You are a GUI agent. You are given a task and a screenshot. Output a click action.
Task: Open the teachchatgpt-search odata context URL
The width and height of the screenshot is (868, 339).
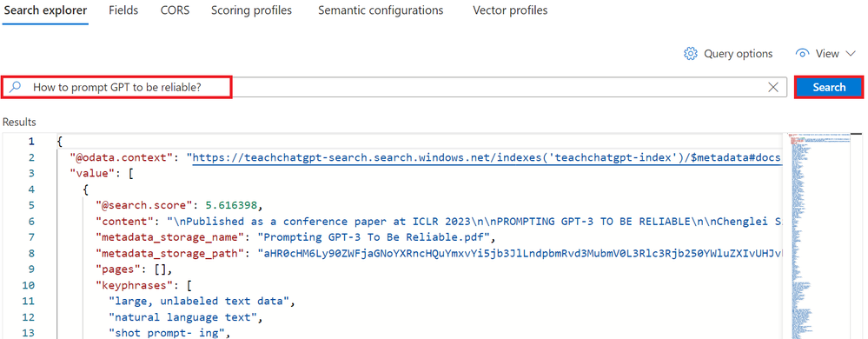pyautogui.click(x=487, y=157)
